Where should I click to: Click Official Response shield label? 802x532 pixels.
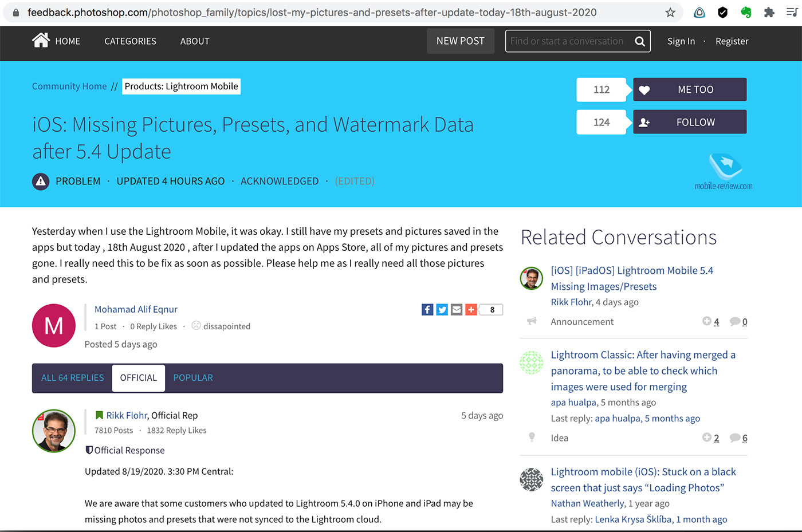125,450
